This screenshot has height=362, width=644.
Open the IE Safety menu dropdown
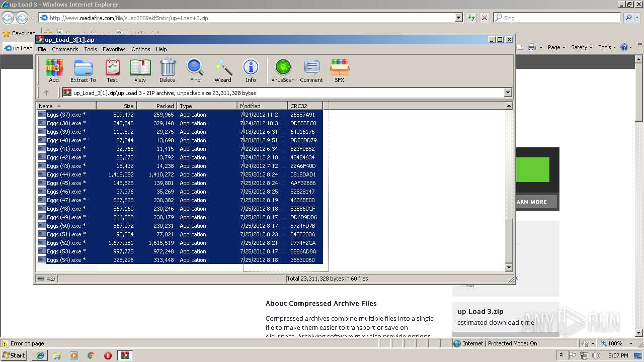point(582,47)
